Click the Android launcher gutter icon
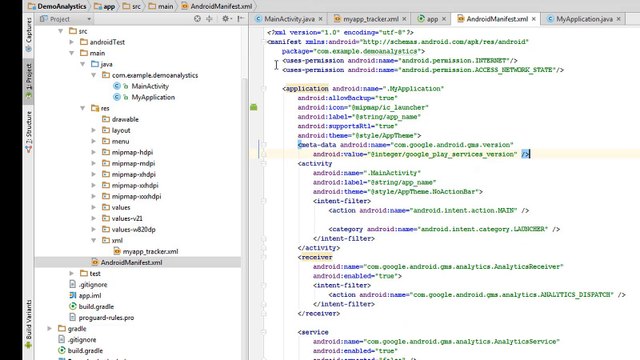The height and width of the screenshot is (360, 640). pyautogui.click(x=253, y=107)
